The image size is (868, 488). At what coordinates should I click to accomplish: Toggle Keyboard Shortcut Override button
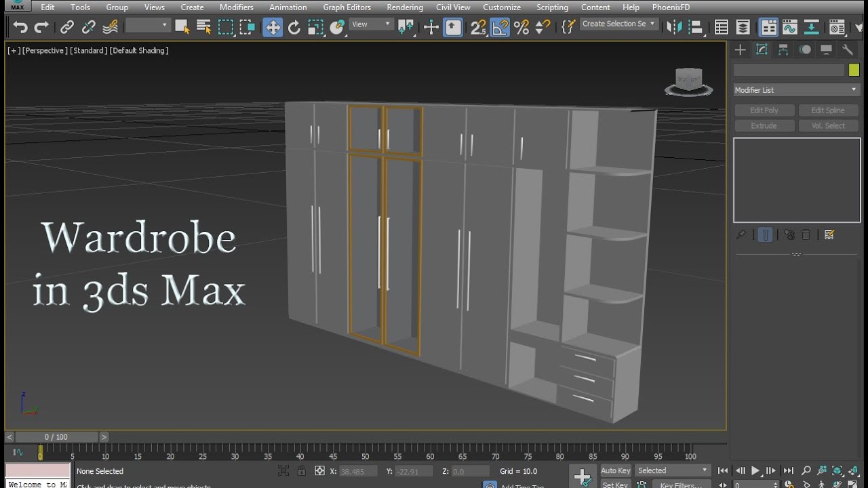(x=453, y=27)
